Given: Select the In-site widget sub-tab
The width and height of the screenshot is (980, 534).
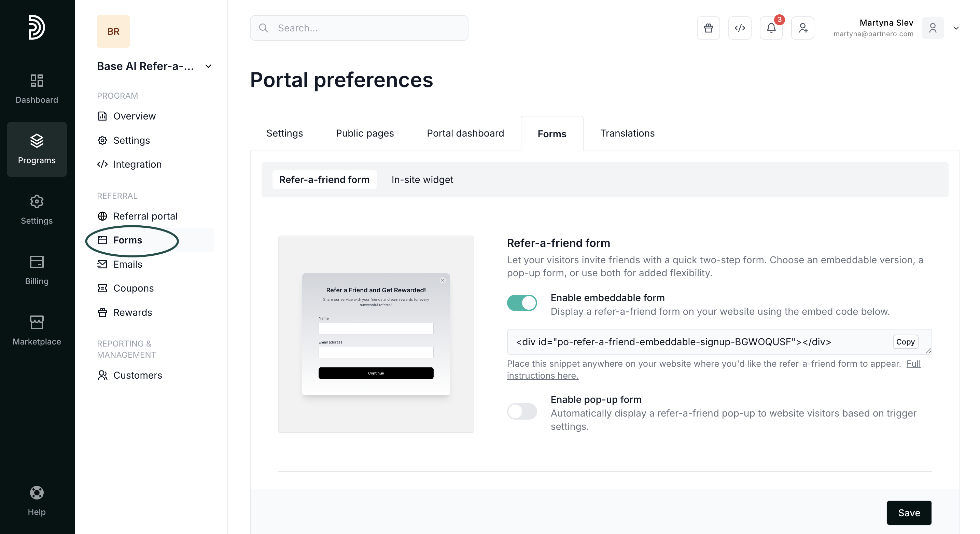Looking at the screenshot, I should pyautogui.click(x=422, y=180).
